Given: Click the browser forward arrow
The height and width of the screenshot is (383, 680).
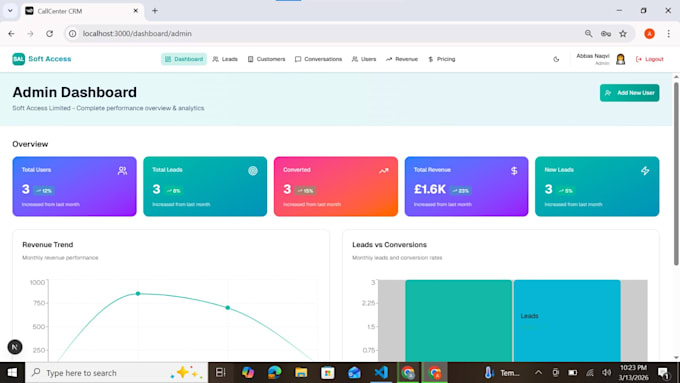Looking at the screenshot, I should click(x=30, y=33).
